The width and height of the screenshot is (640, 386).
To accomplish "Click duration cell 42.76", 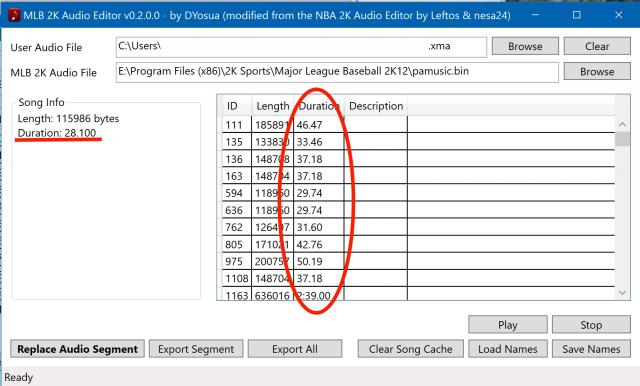I will (319, 244).
